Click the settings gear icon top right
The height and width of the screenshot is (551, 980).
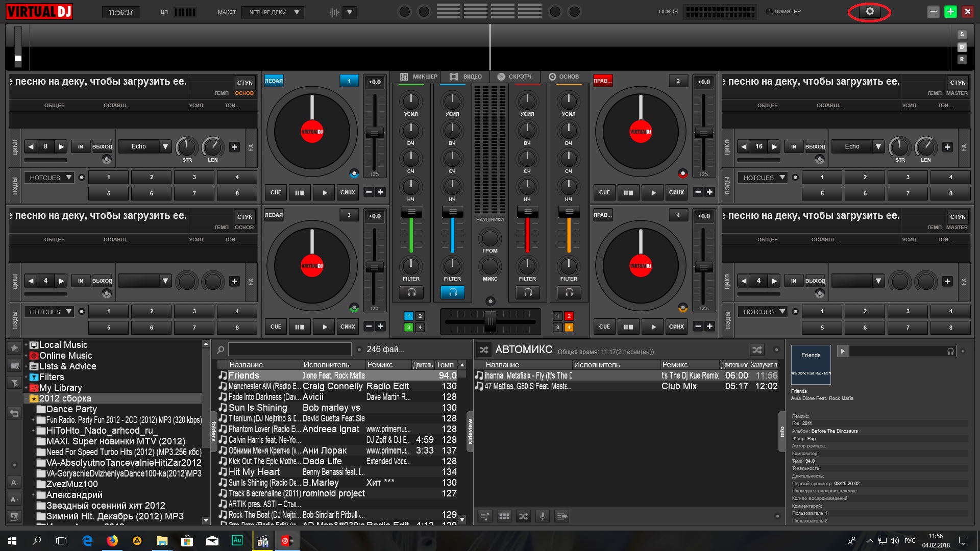[x=870, y=10]
